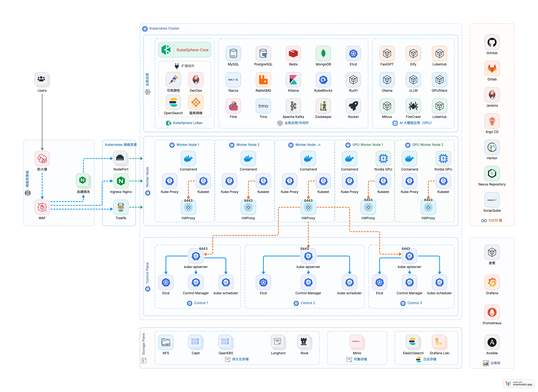Select the KubeSphere-Core block
The height and width of the screenshot is (392, 538).
(x=185, y=50)
